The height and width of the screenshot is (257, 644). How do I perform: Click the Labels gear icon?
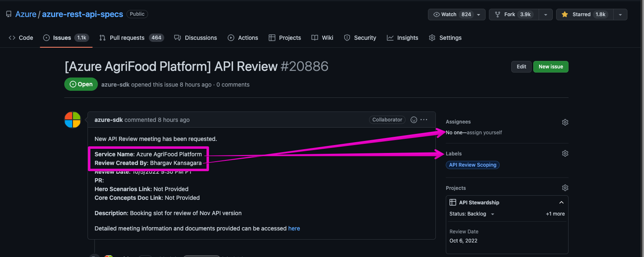565,153
